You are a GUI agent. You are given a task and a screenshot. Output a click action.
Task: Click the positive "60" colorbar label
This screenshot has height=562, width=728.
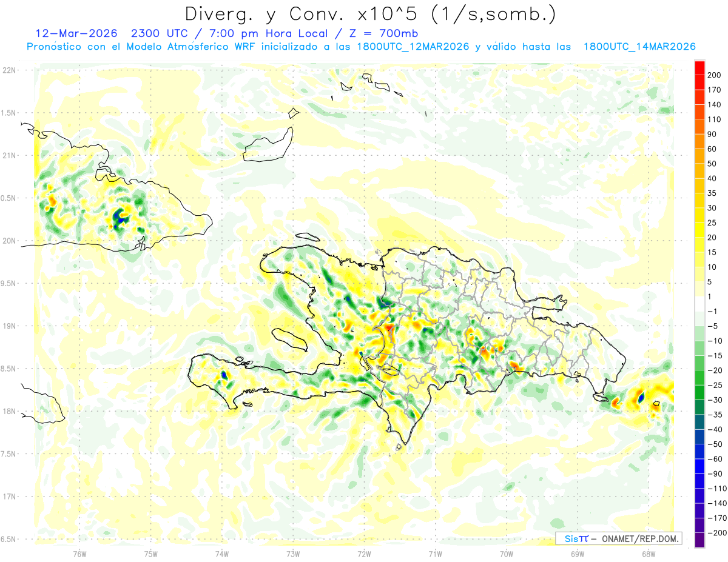[713, 149]
